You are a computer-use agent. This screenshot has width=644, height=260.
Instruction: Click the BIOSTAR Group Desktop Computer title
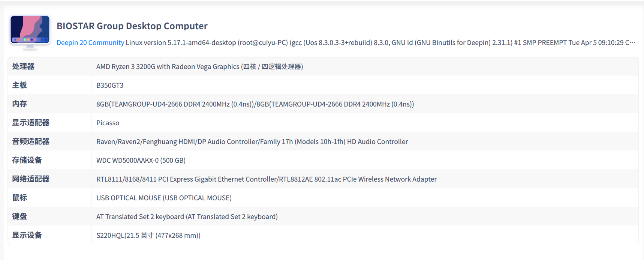tap(132, 26)
